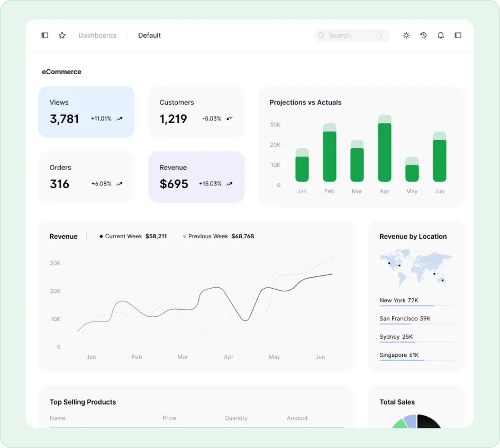Open the history clock icon
Image resolution: width=500 pixels, height=448 pixels.
[423, 35]
